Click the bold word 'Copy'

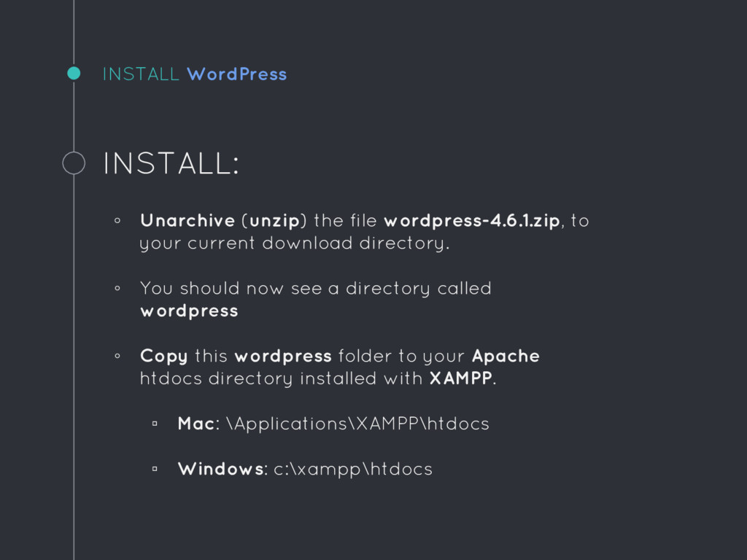164,356
